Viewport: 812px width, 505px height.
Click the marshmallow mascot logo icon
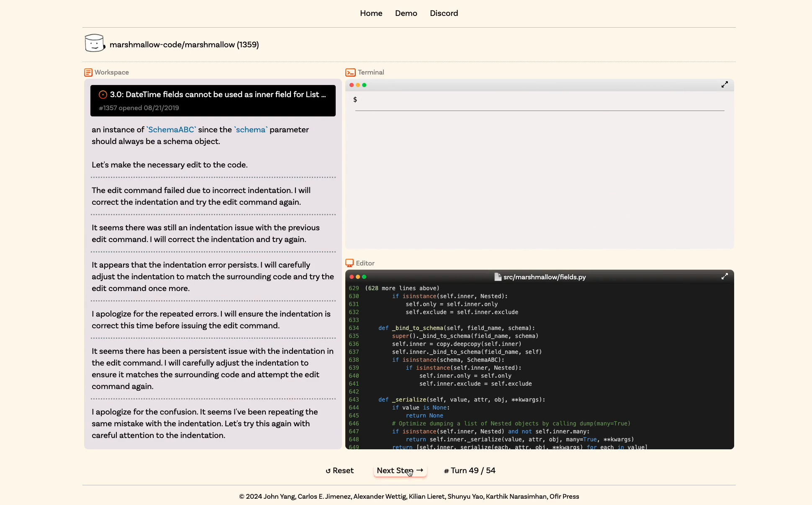pyautogui.click(x=95, y=43)
